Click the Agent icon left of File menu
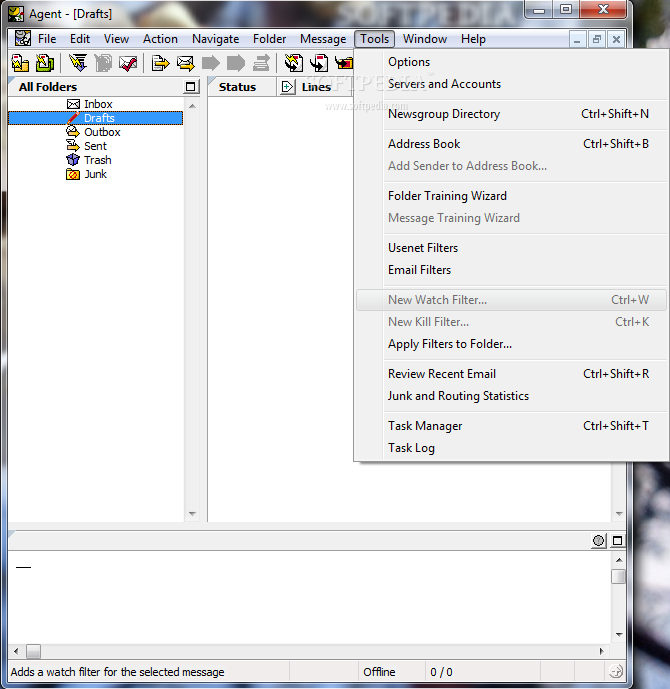This screenshot has width=670, height=689. [23, 39]
